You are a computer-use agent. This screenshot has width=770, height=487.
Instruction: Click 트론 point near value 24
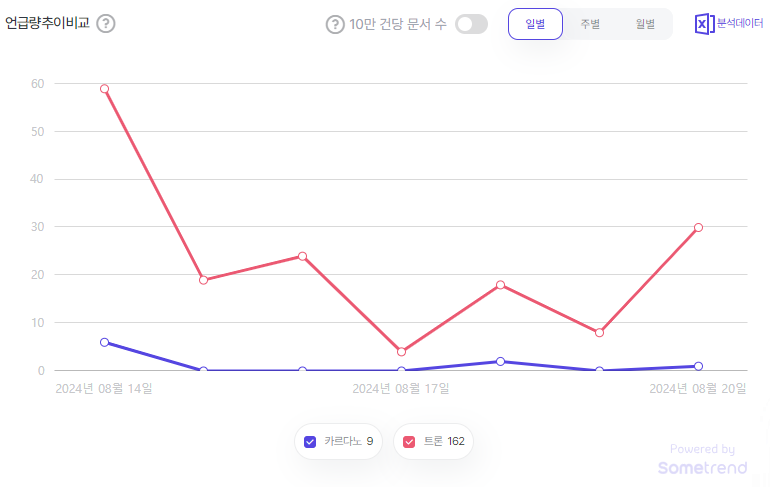point(302,256)
